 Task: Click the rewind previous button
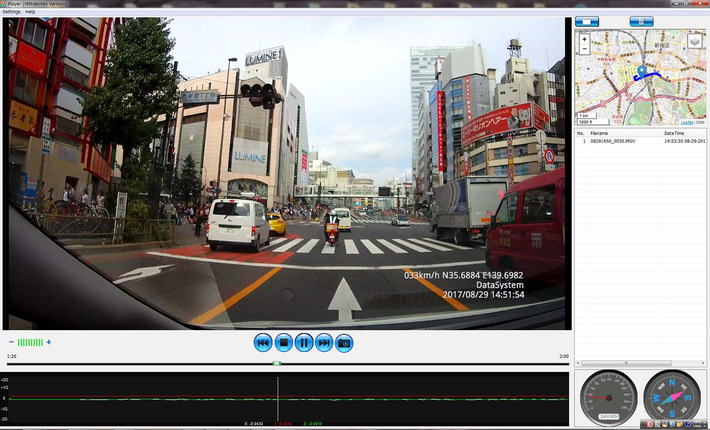[x=263, y=342]
